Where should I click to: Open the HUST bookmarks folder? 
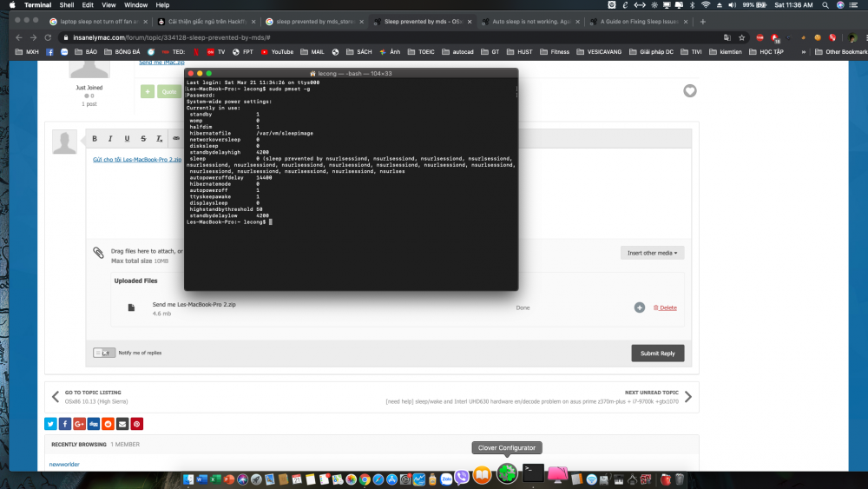(520, 52)
